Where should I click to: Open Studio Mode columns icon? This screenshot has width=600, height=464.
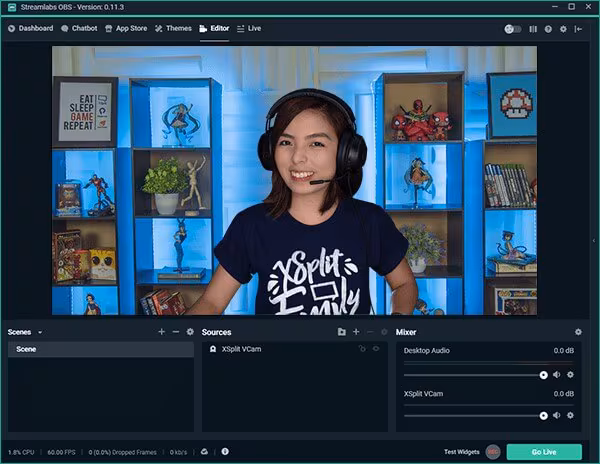[x=533, y=29]
